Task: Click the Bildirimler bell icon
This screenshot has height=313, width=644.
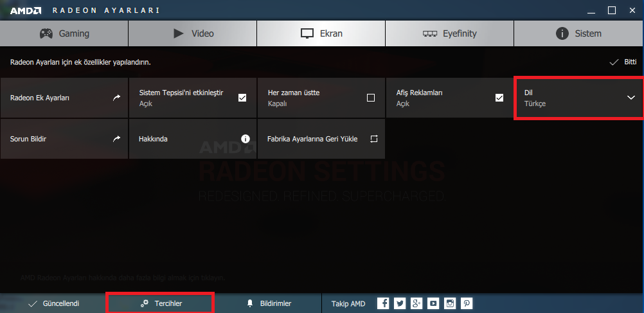Action: tap(250, 303)
